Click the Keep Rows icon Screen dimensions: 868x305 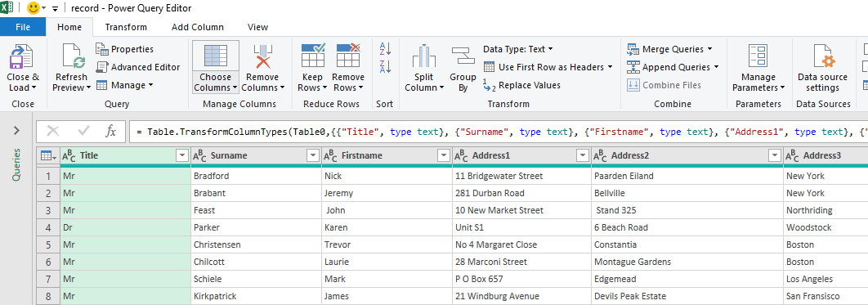[x=313, y=56]
